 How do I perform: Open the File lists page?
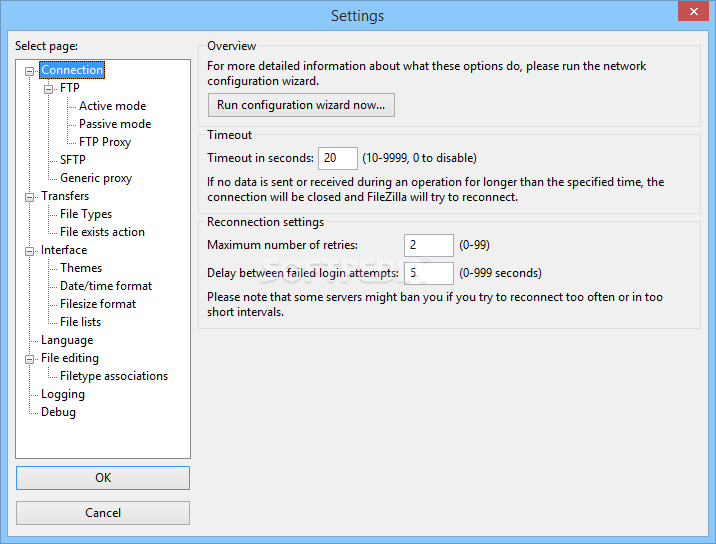coord(80,322)
